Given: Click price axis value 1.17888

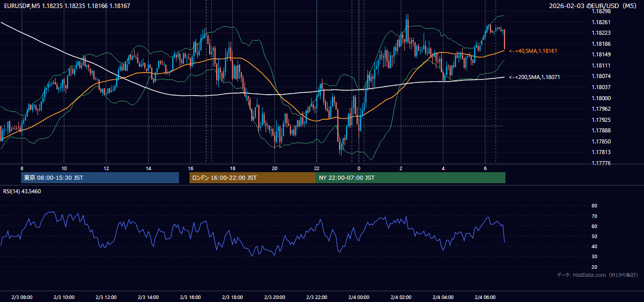Looking at the screenshot, I should [601, 130].
